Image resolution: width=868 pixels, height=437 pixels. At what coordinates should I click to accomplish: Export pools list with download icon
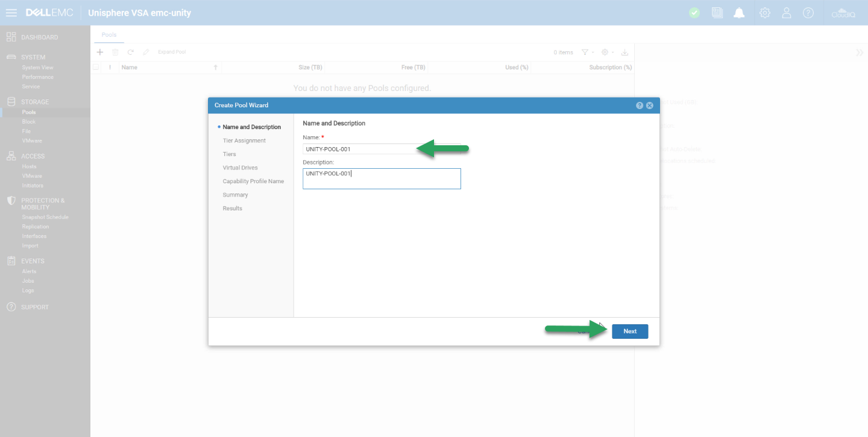(624, 52)
